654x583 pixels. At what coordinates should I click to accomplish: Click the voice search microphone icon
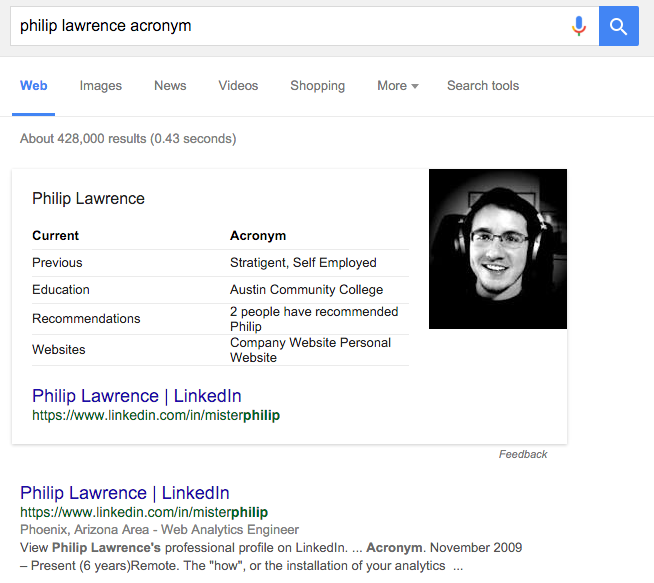point(579,26)
